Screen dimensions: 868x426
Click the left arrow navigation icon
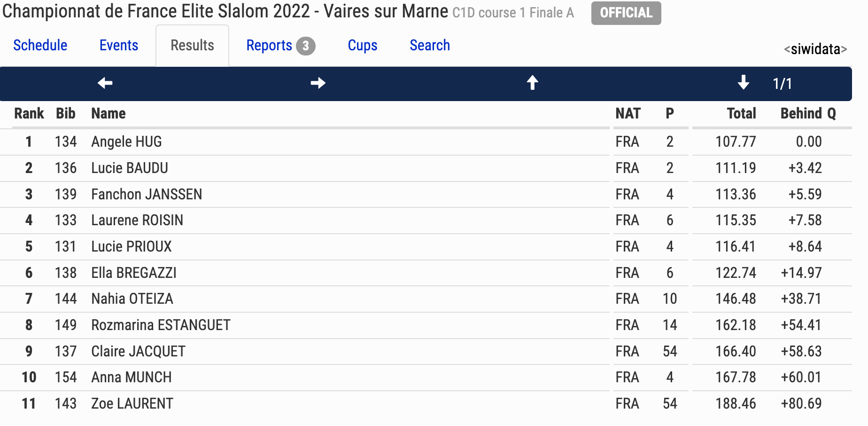105,83
